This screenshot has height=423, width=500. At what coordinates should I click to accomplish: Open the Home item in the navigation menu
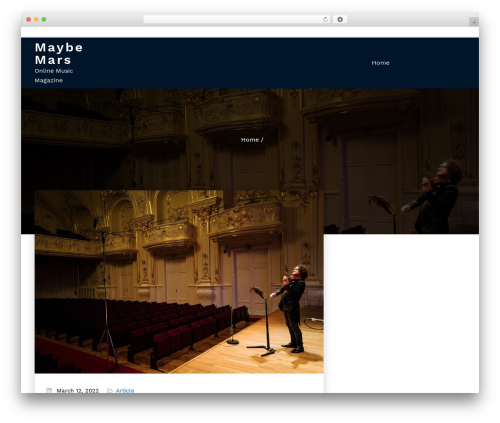click(x=380, y=63)
